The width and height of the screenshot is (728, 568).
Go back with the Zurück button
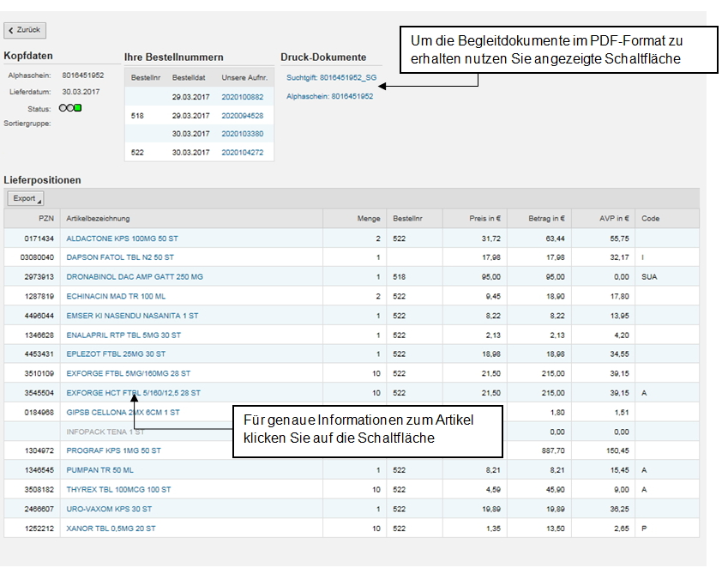tap(25, 30)
